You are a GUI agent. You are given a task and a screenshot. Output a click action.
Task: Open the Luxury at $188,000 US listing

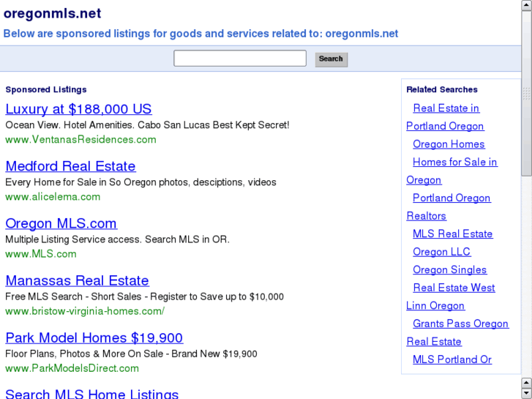(x=78, y=109)
